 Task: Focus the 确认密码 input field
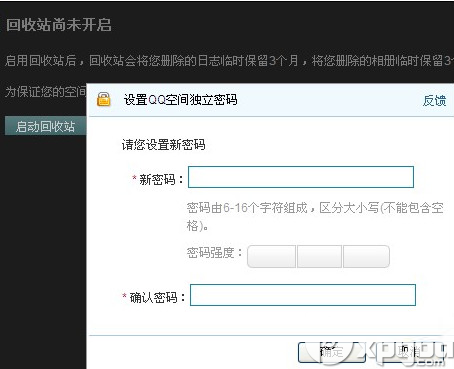pos(303,295)
